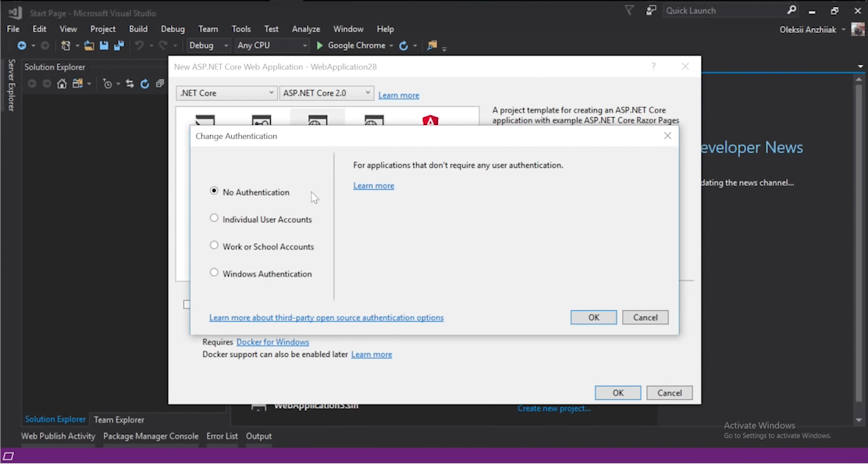Open Learn more link beside ASP.NET Core dropdown

399,95
